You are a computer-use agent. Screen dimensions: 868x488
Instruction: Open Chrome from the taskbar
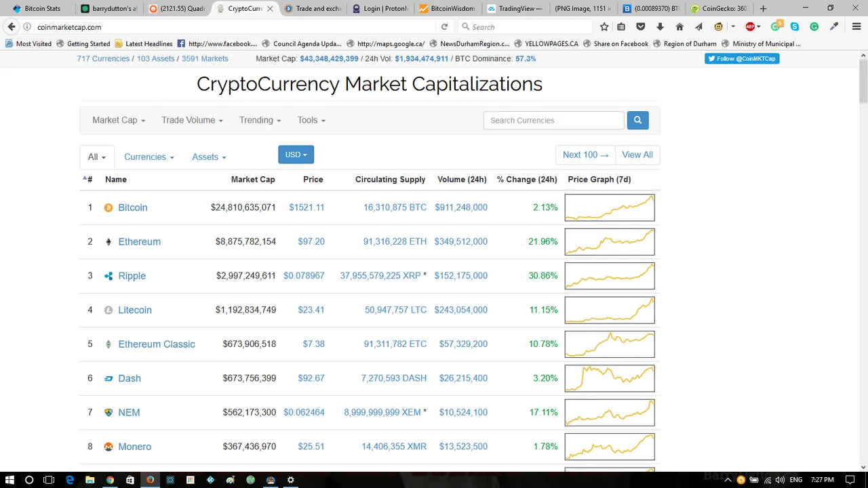click(110, 480)
